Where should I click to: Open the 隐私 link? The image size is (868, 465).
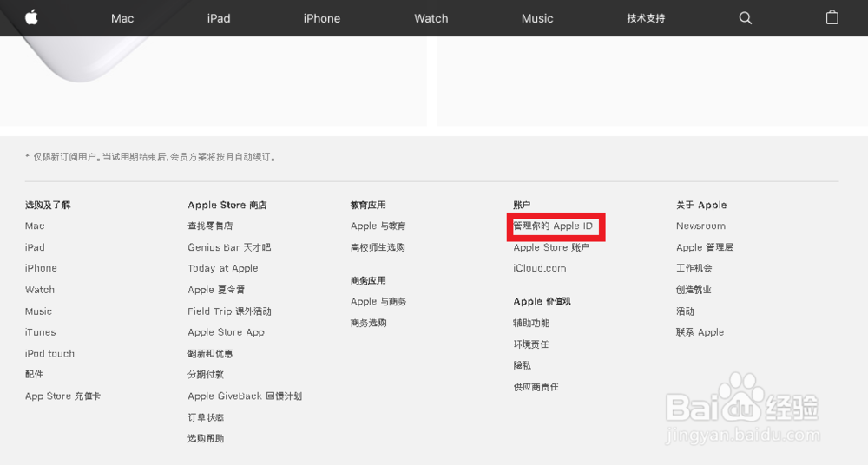[522, 365]
